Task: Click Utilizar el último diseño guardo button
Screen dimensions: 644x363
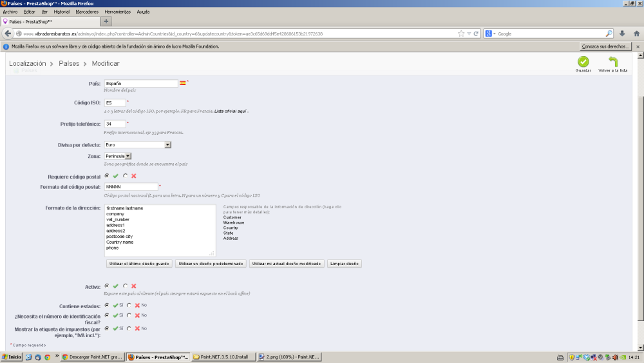Action: [x=139, y=264]
